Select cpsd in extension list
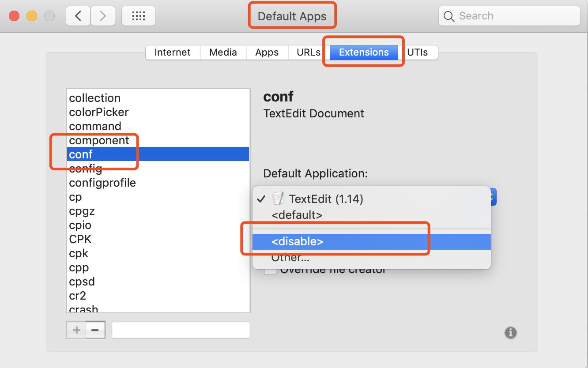The height and width of the screenshot is (368, 588). (158, 282)
